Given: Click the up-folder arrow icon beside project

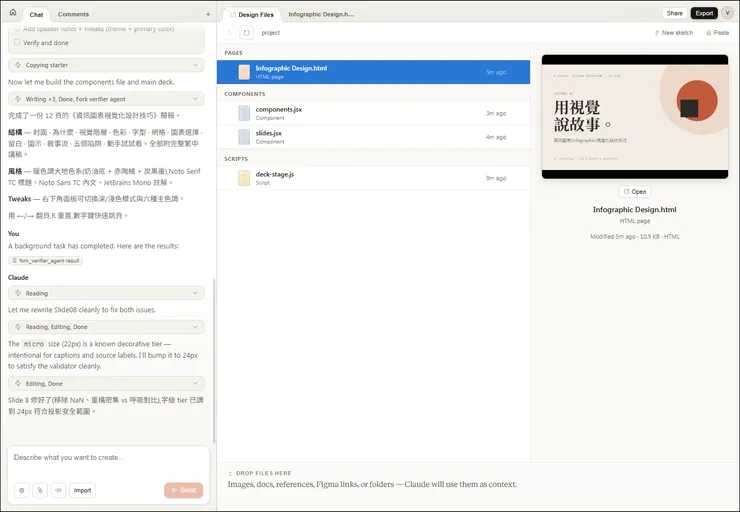Looking at the screenshot, I should point(230,33).
